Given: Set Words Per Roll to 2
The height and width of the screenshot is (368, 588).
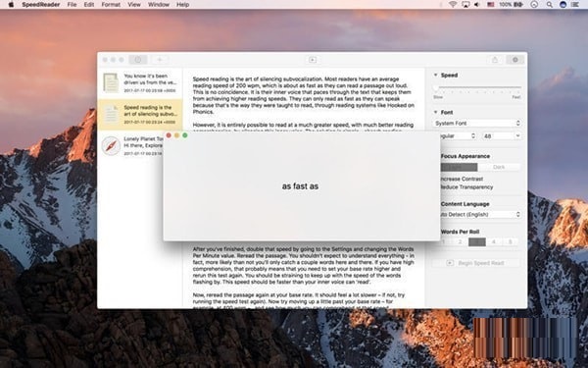Looking at the screenshot, I should tap(461, 241).
